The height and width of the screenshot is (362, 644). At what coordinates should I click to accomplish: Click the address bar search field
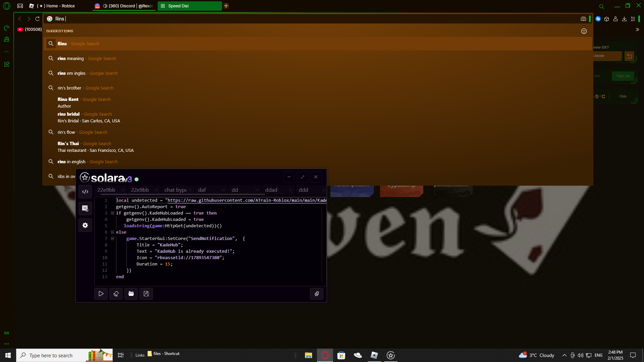pos(302,19)
